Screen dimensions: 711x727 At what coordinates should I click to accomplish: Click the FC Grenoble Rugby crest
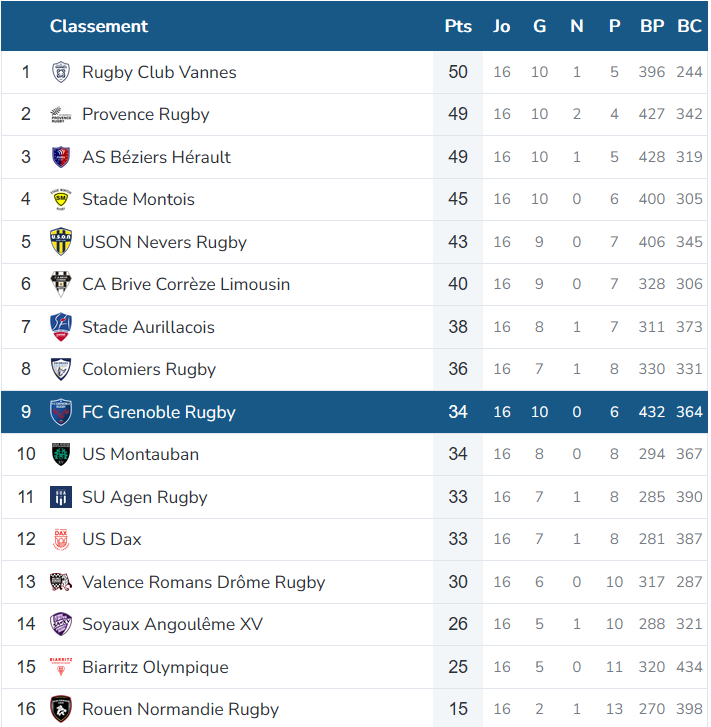61,412
